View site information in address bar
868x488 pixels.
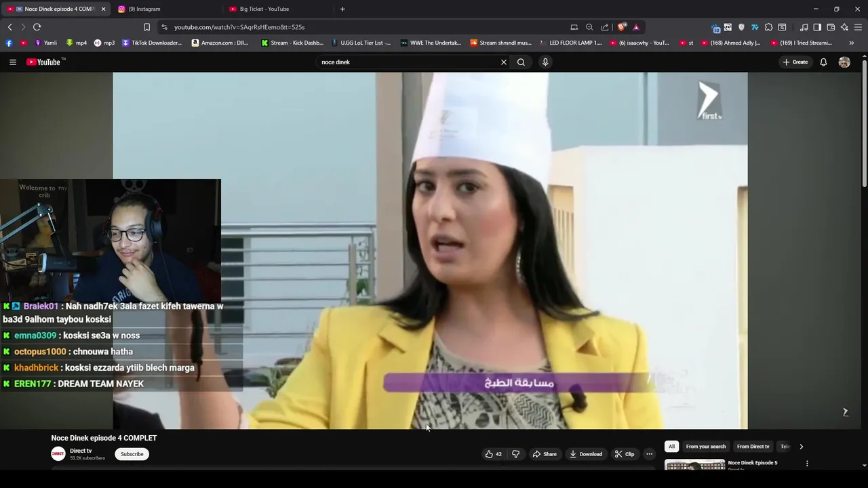164,27
